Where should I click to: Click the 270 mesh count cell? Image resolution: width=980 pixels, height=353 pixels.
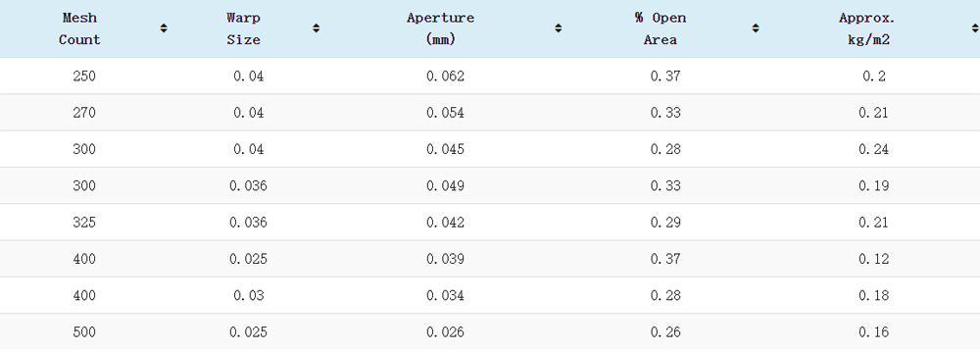(x=83, y=113)
